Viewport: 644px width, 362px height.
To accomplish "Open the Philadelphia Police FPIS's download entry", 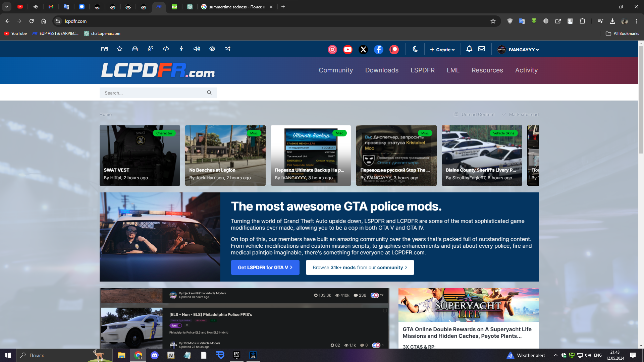I will tap(211, 314).
